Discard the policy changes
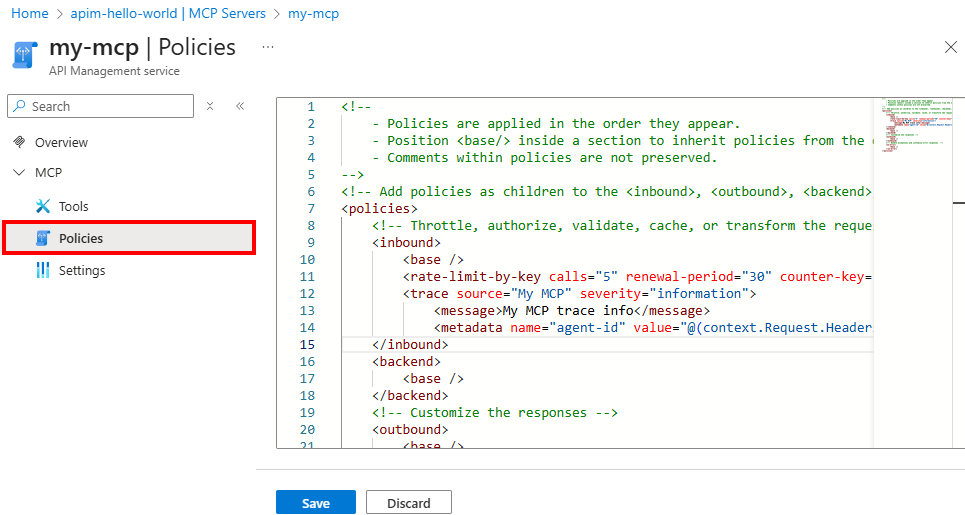The height and width of the screenshot is (515, 965). (x=409, y=503)
